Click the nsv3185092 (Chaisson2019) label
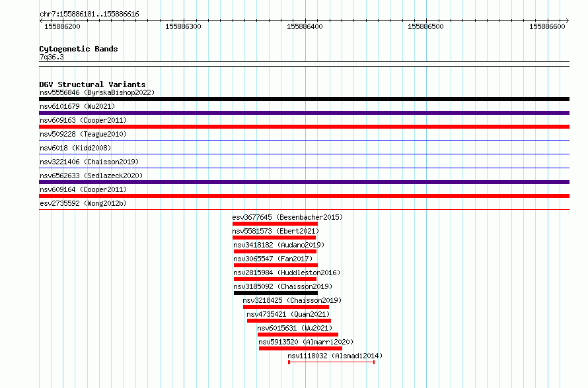 coord(283,286)
